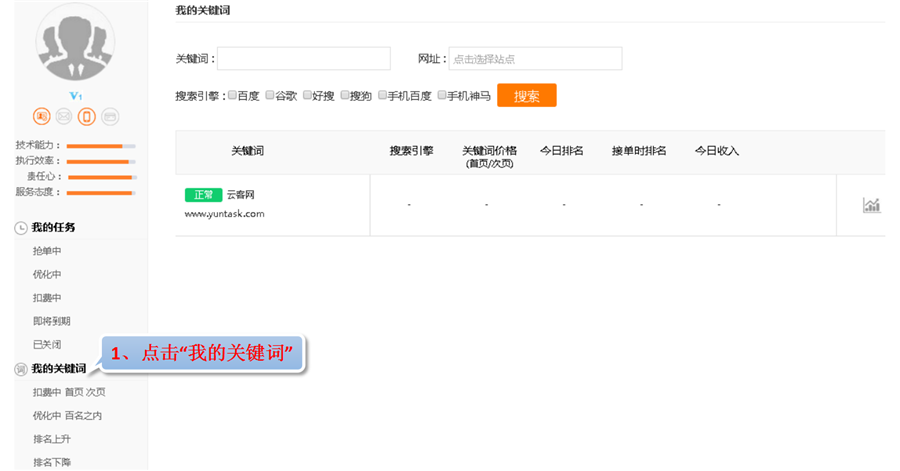Click the clock icon beside 我的任务
This screenshot has width=900, height=471.
[21, 228]
